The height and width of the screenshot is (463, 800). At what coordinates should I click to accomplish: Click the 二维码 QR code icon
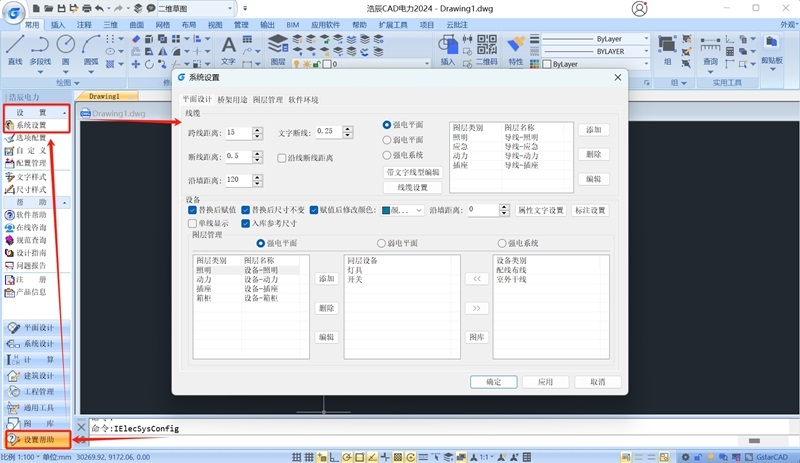coord(487,50)
